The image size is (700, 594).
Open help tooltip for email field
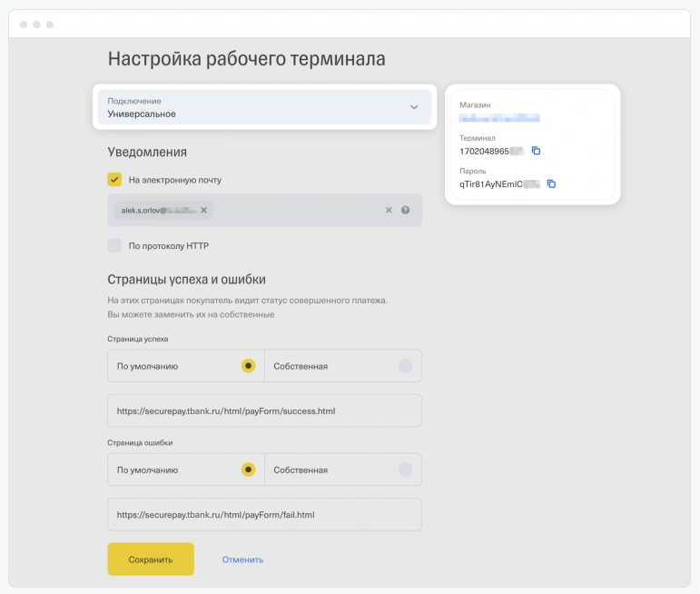(x=405, y=210)
